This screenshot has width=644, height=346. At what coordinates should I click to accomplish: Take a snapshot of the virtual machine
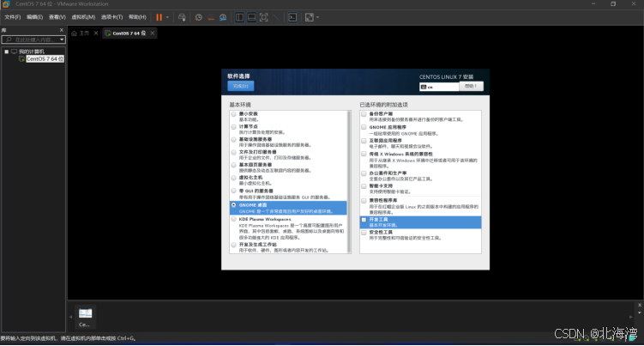pyautogui.click(x=198, y=17)
